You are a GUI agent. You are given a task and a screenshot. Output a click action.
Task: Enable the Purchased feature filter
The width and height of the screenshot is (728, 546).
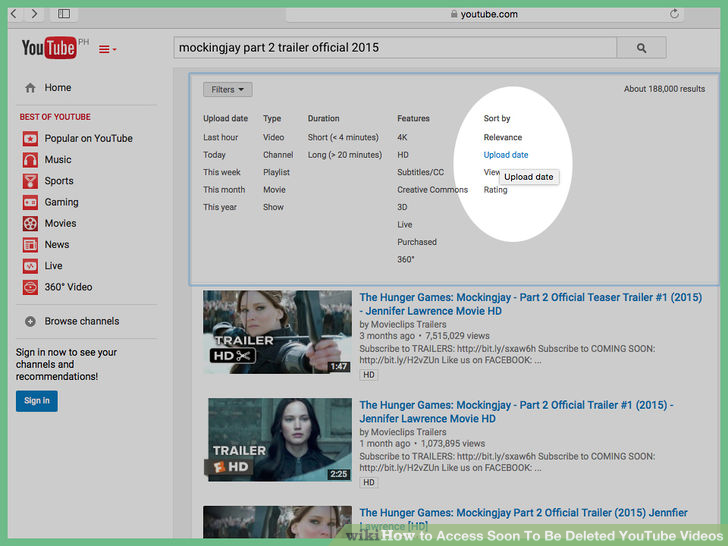click(417, 242)
